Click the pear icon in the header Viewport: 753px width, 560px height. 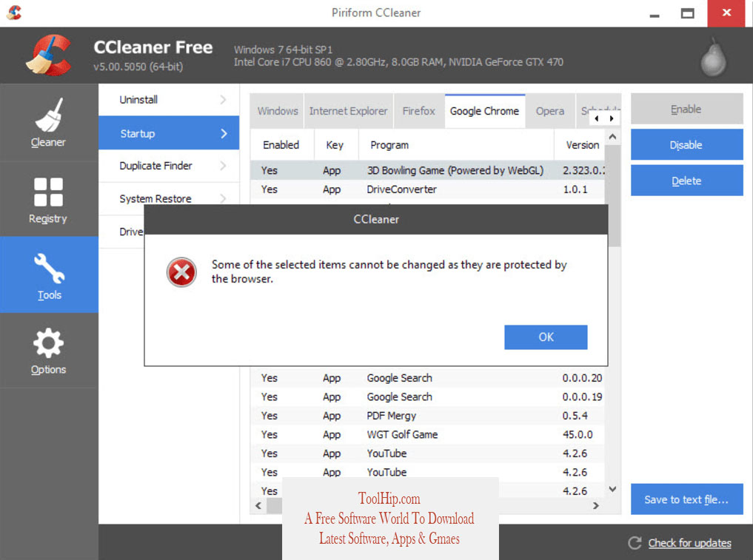[x=713, y=57]
